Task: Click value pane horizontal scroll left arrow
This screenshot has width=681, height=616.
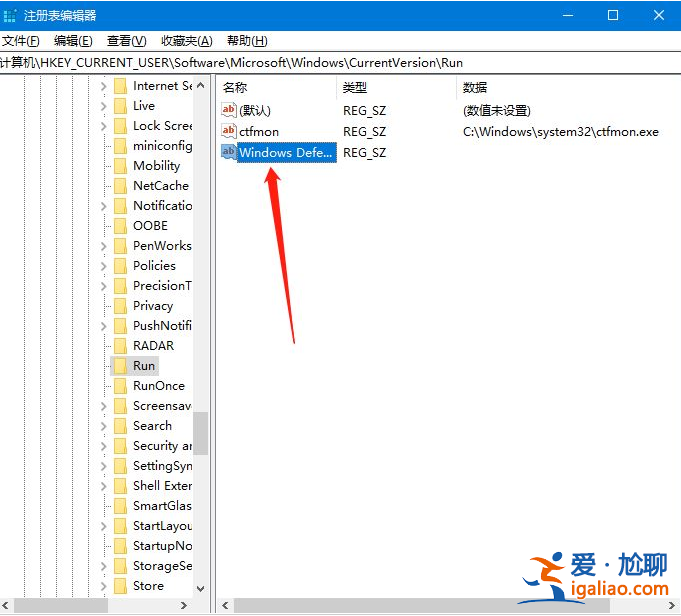Action: (x=225, y=605)
